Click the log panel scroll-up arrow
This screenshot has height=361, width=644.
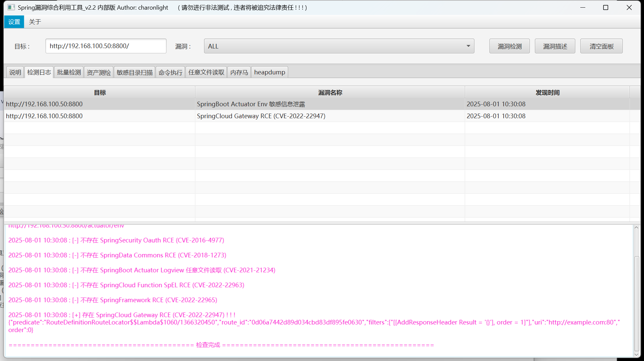coord(636,227)
